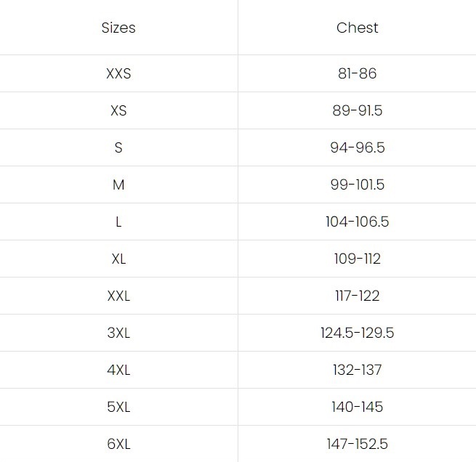Image resolution: width=476 pixels, height=462 pixels.
Task: Select the XS size cell
Action: 118,110
